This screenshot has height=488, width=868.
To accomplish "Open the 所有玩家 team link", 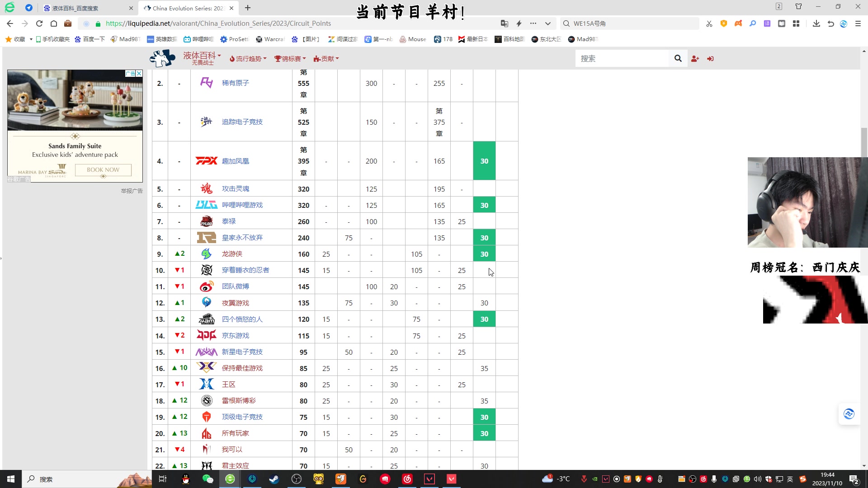I will pyautogui.click(x=236, y=433).
